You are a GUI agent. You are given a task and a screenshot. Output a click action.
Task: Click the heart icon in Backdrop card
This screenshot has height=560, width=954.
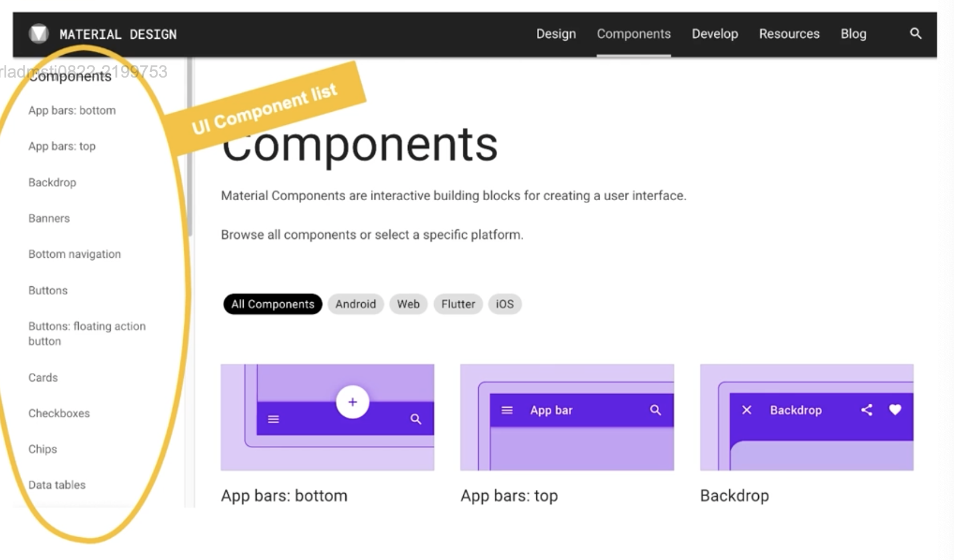click(895, 409)
